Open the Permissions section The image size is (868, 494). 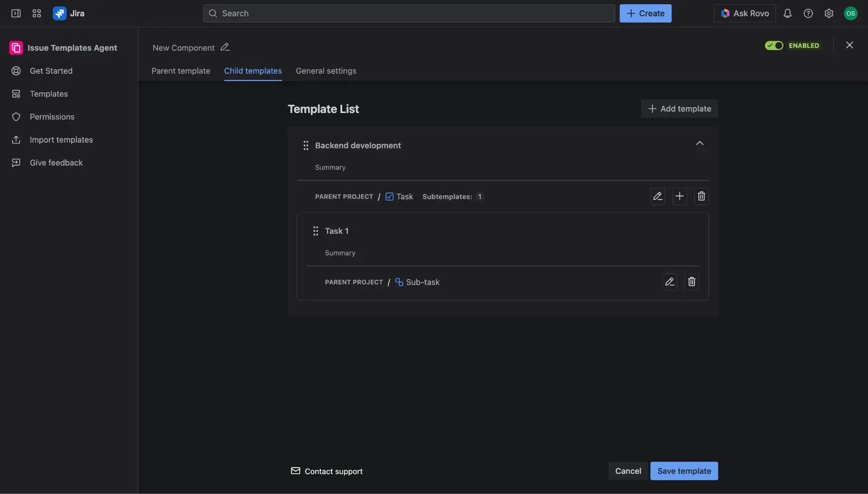(52, 116)
